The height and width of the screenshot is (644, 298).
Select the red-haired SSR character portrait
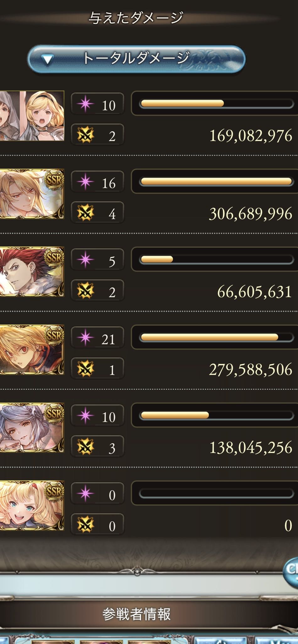click(x=32, y=272)
